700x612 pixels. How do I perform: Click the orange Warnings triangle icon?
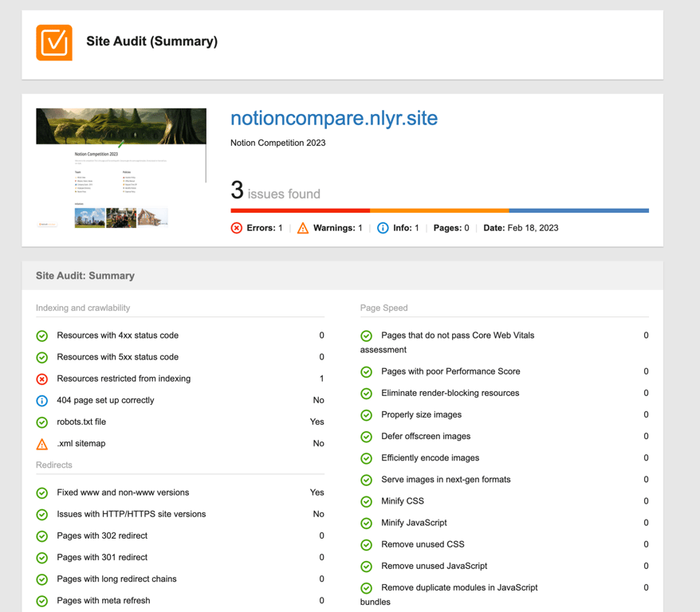click(303, 228)
